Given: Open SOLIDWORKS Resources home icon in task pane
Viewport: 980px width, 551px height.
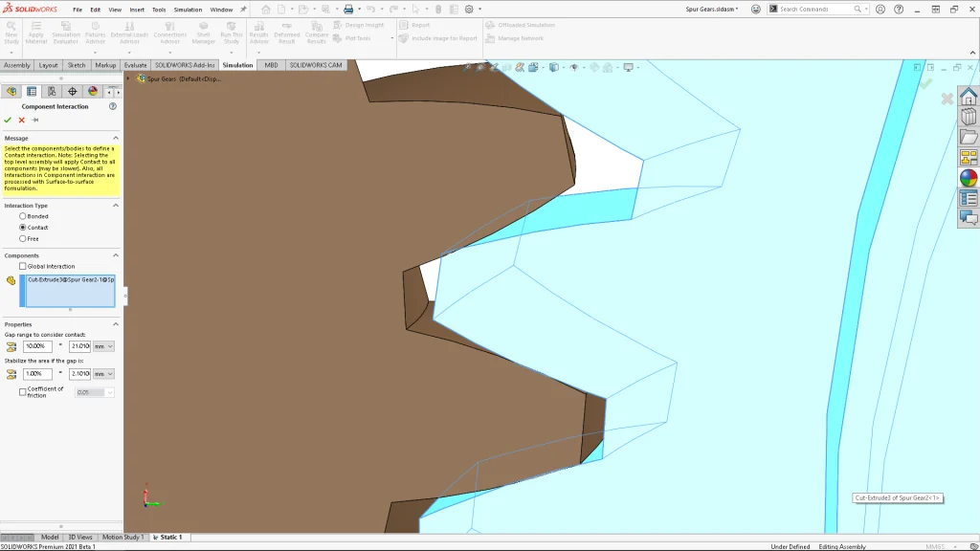Looking at the screenshot, I should (x=969, y=96).
